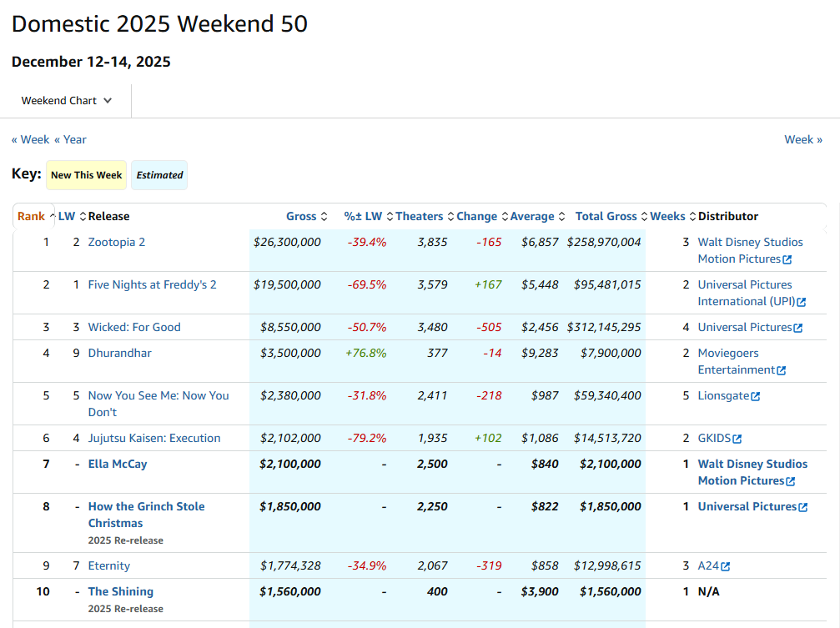
Task: Open Five Nights at Freddy's 2 link
Action: [x=152, y=284]
